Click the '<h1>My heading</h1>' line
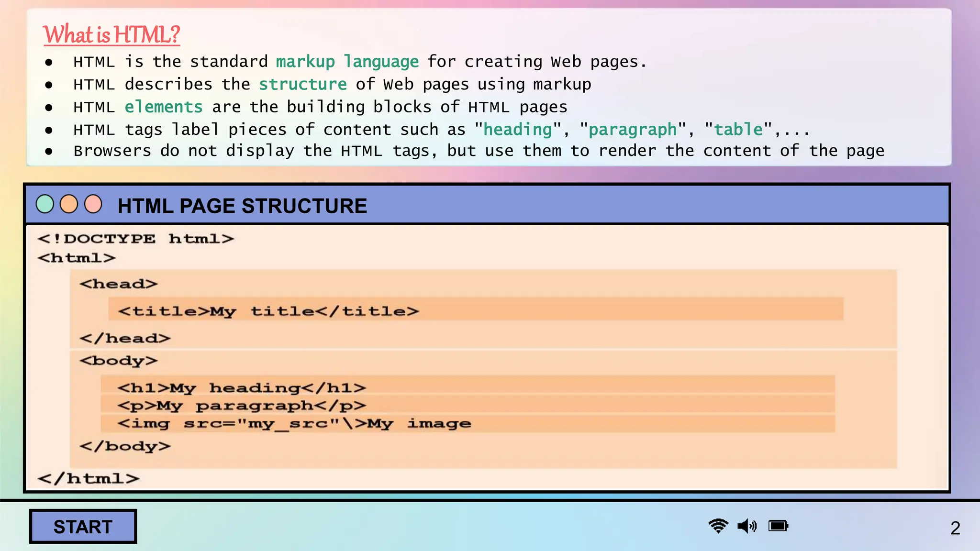Viewport: 980px width, 551px height. (242, 388)
